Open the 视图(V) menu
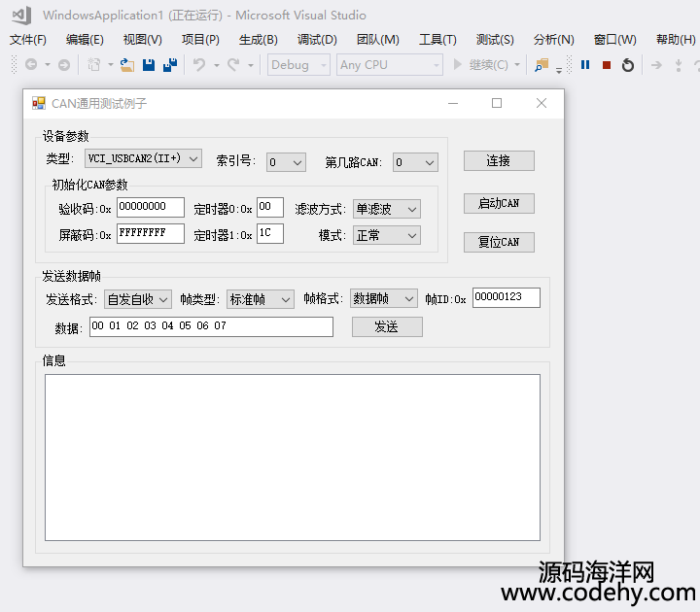The image size is (700, 612). (142, 40)
